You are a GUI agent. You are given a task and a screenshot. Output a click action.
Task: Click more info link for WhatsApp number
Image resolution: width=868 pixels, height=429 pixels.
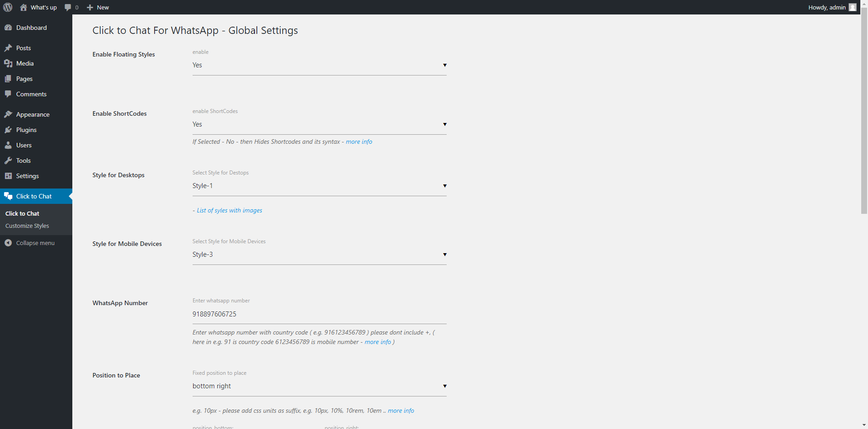[x=377, y=342]
